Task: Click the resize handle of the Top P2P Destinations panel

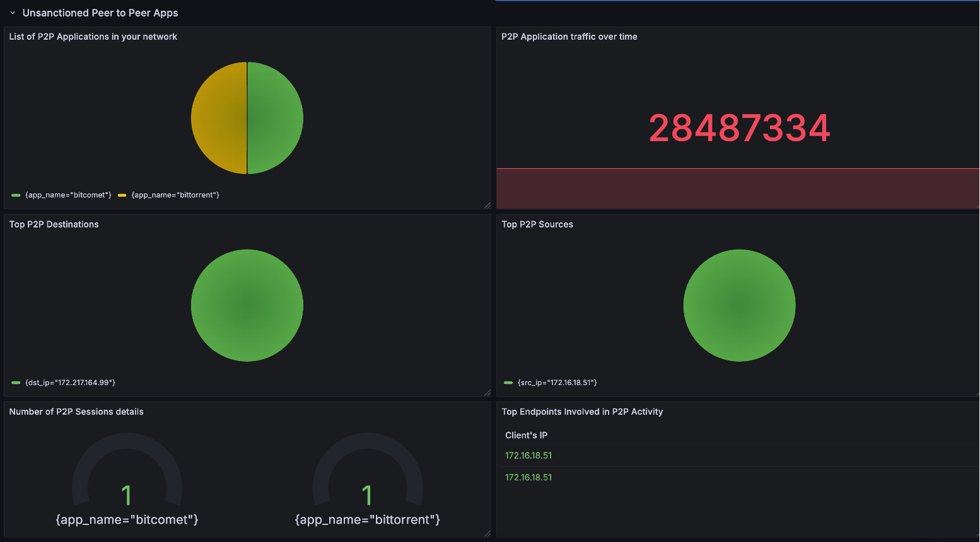Action: (x=487, y=393)
